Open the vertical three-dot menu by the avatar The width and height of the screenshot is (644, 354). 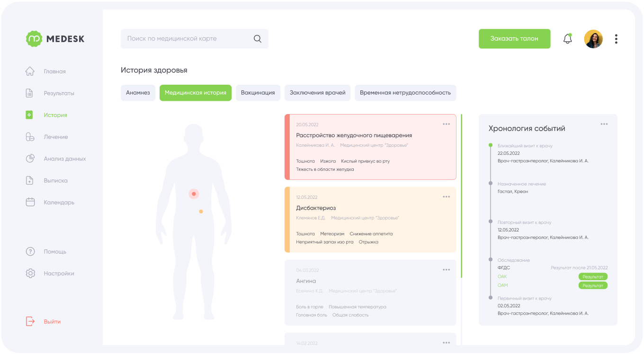(616, 39)
